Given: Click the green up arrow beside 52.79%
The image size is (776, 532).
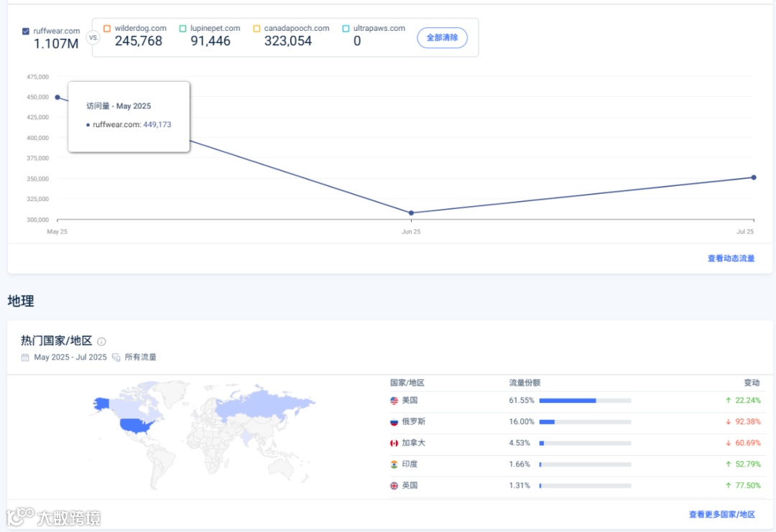Looking at the screenshot, I should [728, 464].
